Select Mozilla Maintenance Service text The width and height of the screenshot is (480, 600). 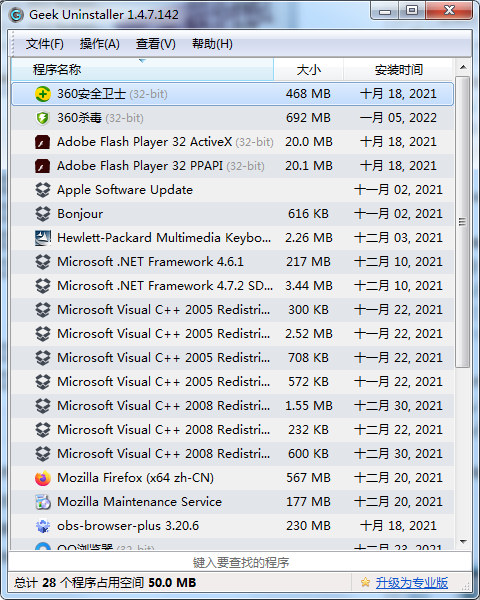coord(139,502)
